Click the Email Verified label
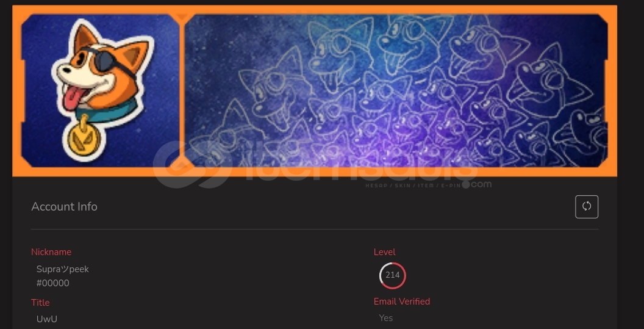The height and width of the screenshot is (329, 644). point(402,302)
